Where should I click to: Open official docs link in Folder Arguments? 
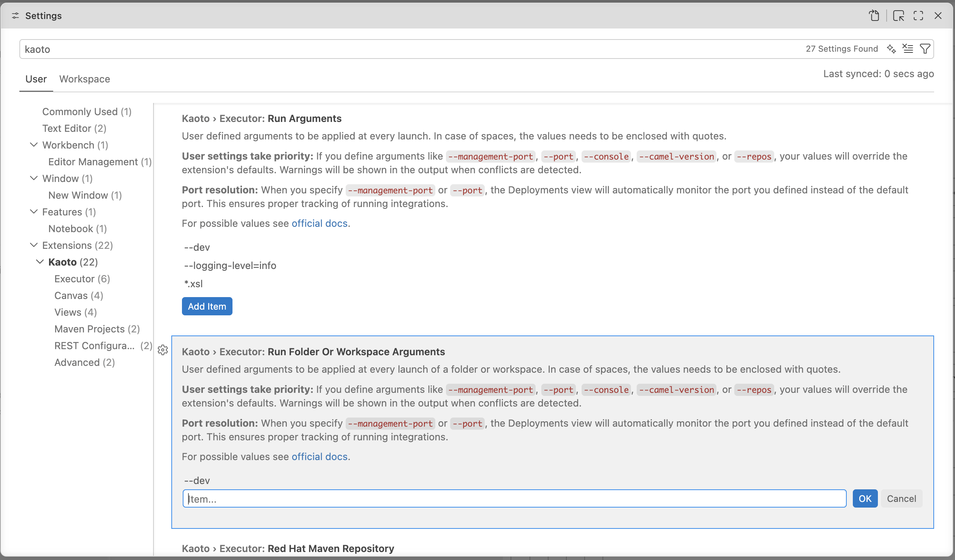[x=319, y=457]
